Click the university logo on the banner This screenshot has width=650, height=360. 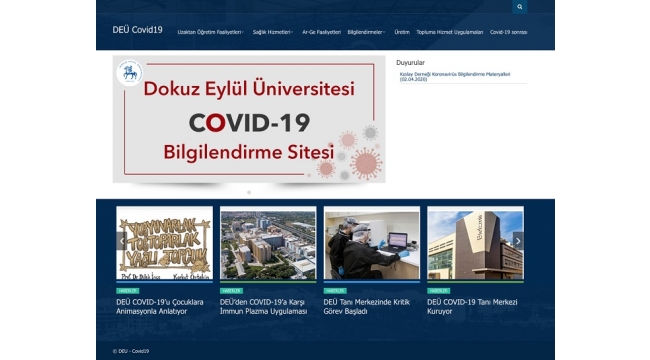(x=130, y=73)
